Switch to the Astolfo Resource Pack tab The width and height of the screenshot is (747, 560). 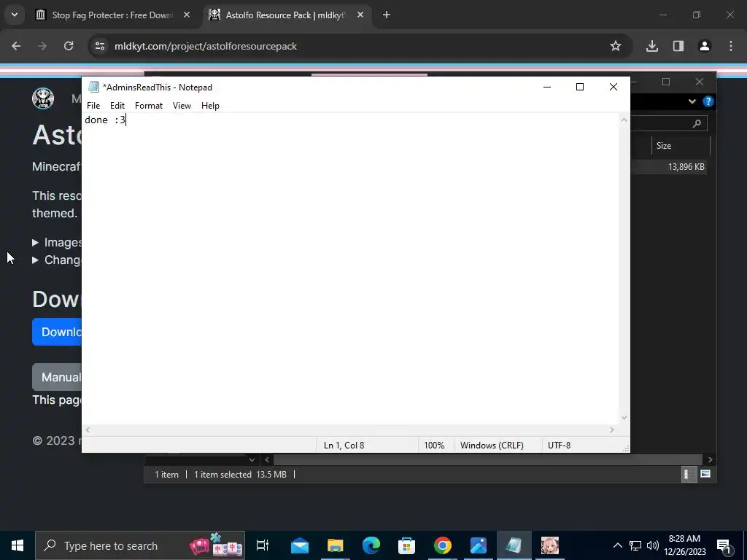[x=285, y=15]
